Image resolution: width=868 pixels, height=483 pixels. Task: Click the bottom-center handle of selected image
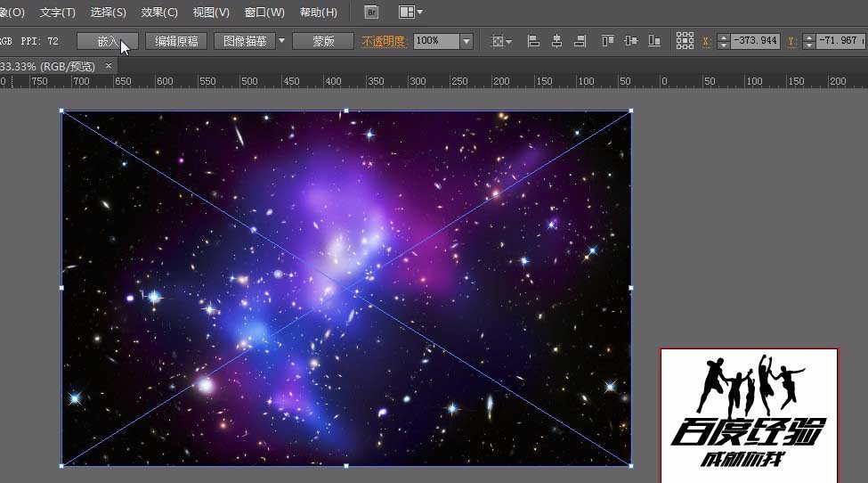point(346,466)
